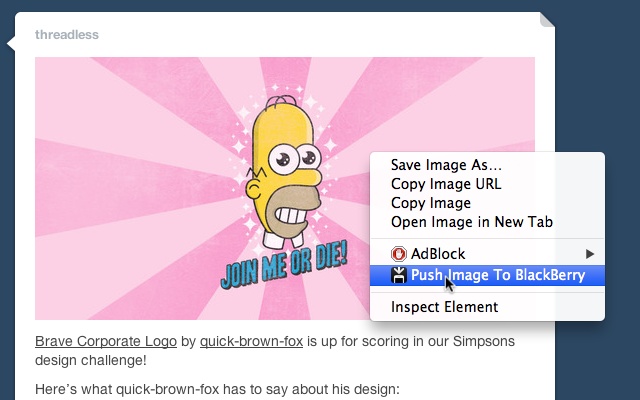Pick the Copy Image context menu item
Screen dimensions: 640x400
pos(487,203)
